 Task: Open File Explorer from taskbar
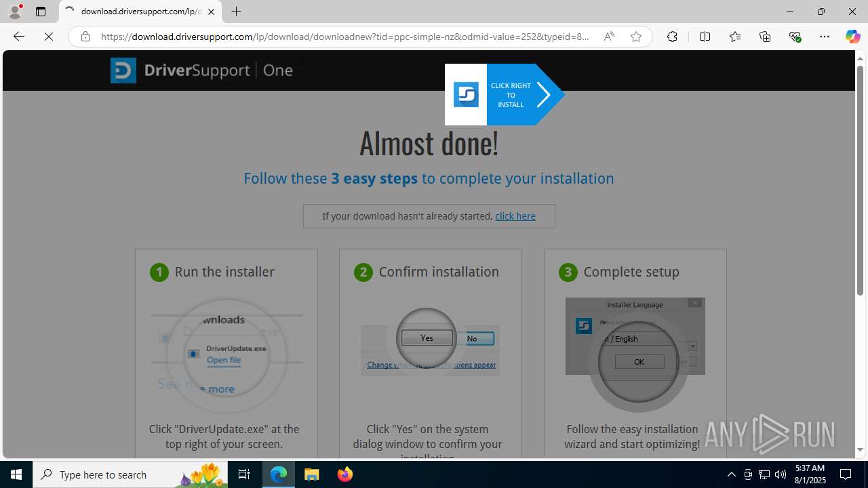pos(312,474)
